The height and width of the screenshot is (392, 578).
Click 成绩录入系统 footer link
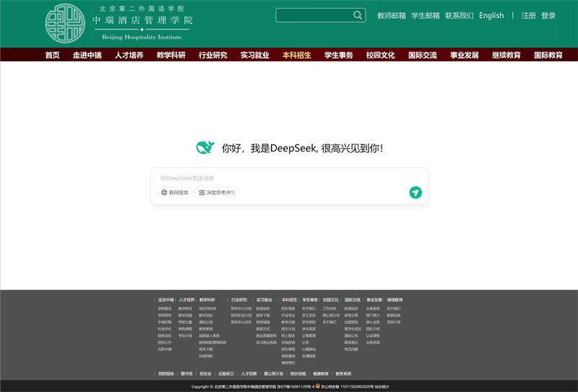click(x=209, y=336)
